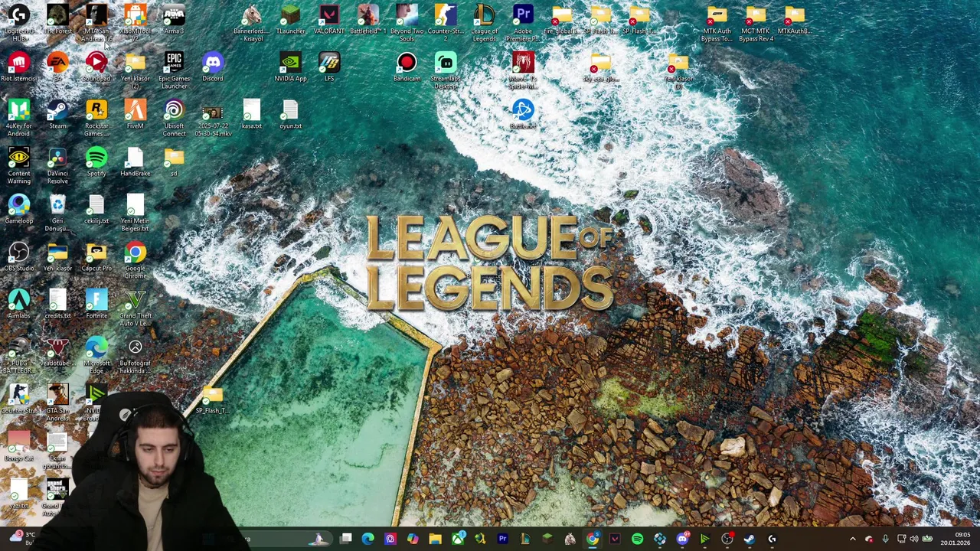Image resolution: width=980 pixels, height=551 pixels.
Task: Open Steam from the taskbar
Action: 749,540
